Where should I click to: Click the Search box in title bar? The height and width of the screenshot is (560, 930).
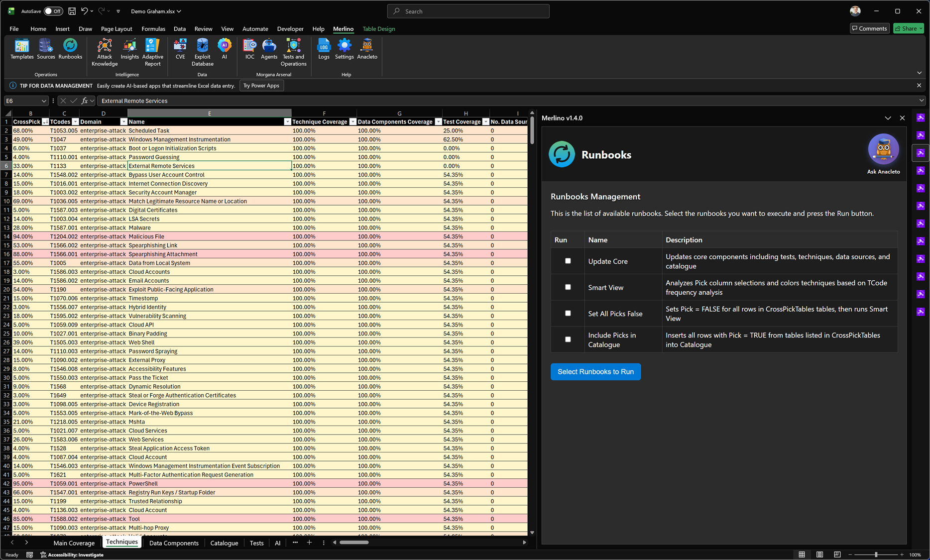point(468,11)
